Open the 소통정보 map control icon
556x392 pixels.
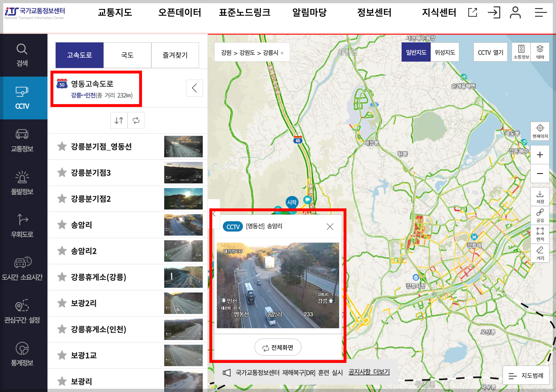point(521,52)
